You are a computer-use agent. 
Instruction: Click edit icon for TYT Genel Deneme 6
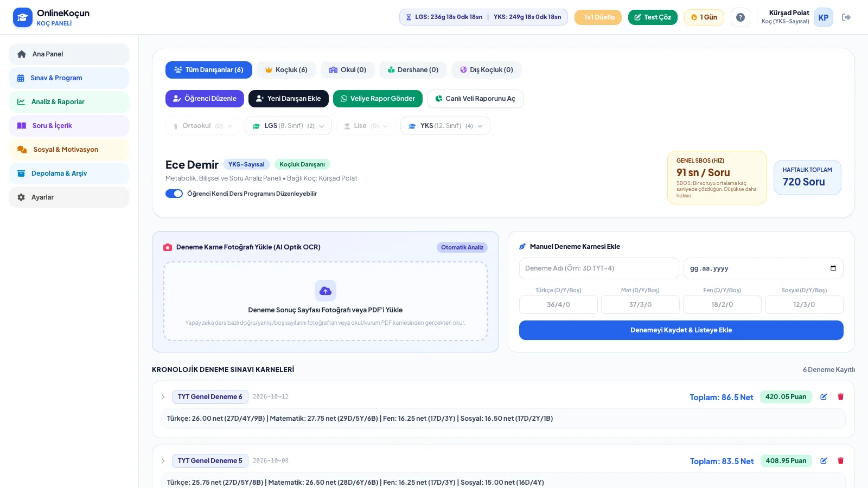(824, 397)
